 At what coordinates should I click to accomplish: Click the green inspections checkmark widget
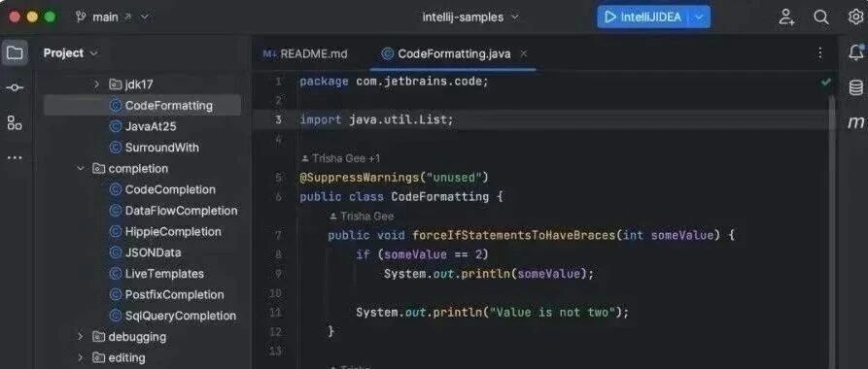coord(826,82)
